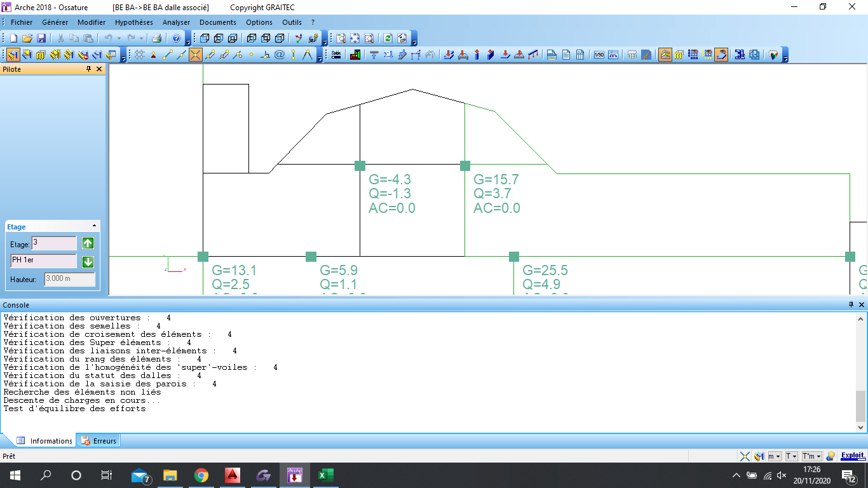868x488 pixels.
Task: Open the Hypothèses menu
Action: [x=134, y=22]
